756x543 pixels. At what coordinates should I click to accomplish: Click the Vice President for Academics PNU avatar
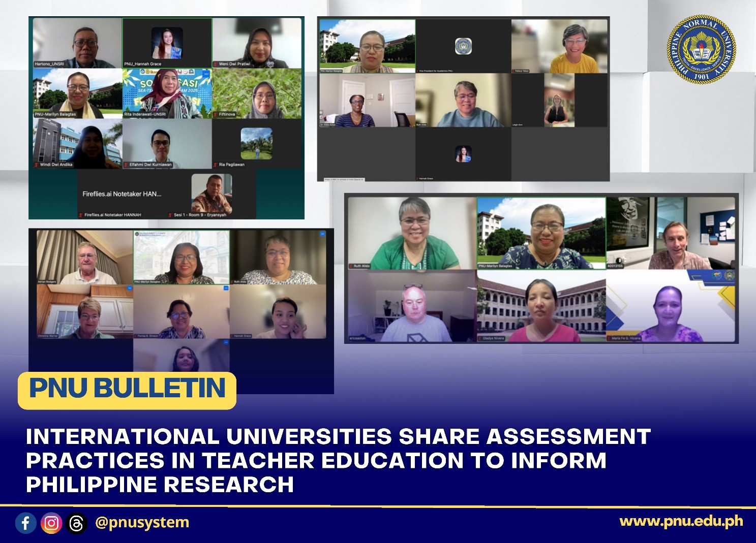(x=463, y=46)
